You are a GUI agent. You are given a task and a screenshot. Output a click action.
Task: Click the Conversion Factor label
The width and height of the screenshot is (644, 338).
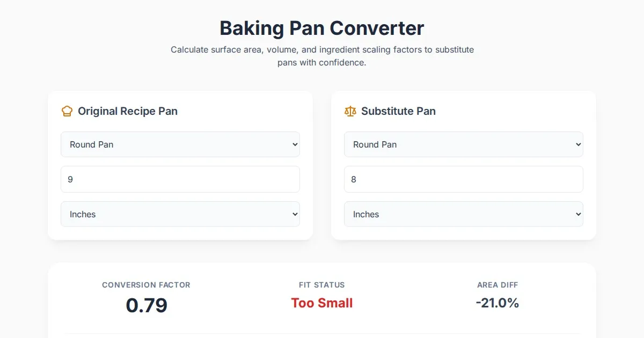[x=146, y=285]
